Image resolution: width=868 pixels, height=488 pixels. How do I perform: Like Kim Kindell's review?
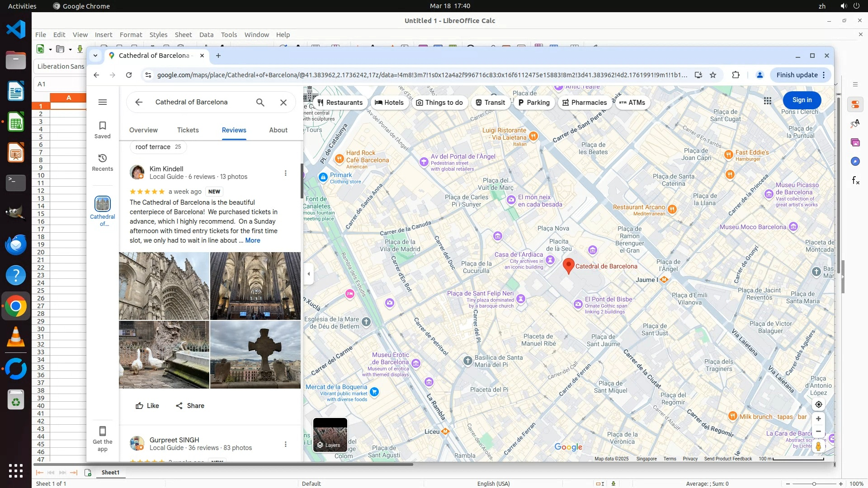147,406
